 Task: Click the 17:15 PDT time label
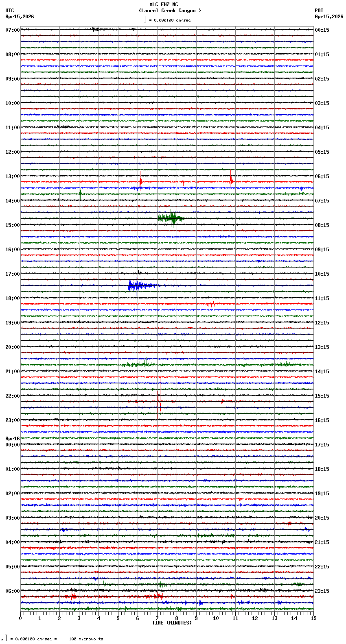coord(322,445)
